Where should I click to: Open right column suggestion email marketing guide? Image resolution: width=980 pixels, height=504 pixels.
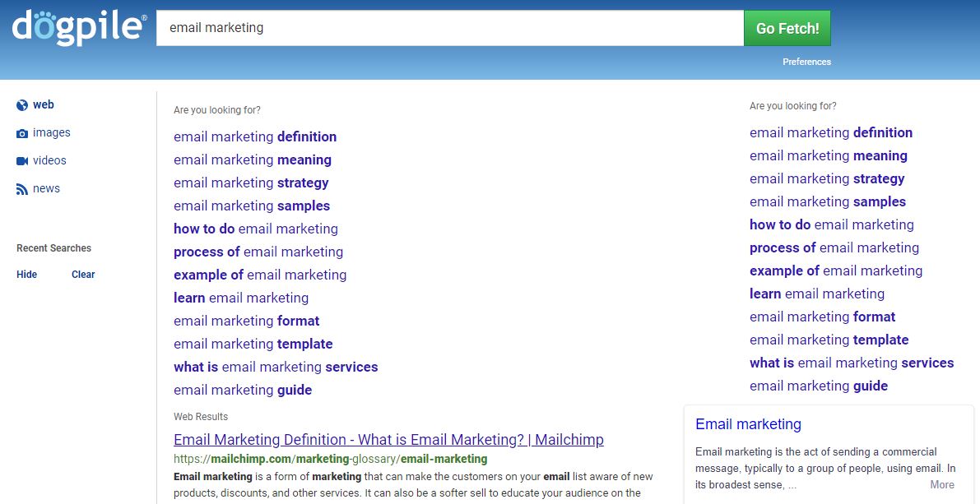click(819, 386)
